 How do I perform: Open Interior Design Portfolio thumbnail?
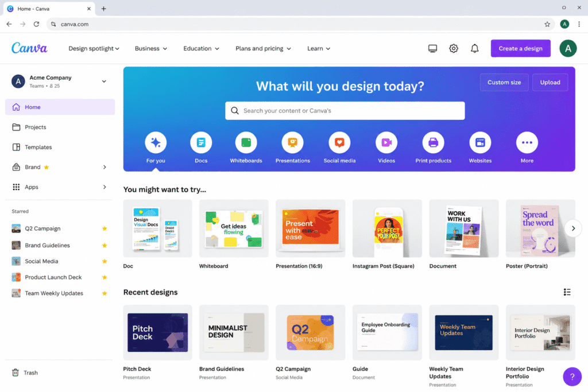pos(540,332)
